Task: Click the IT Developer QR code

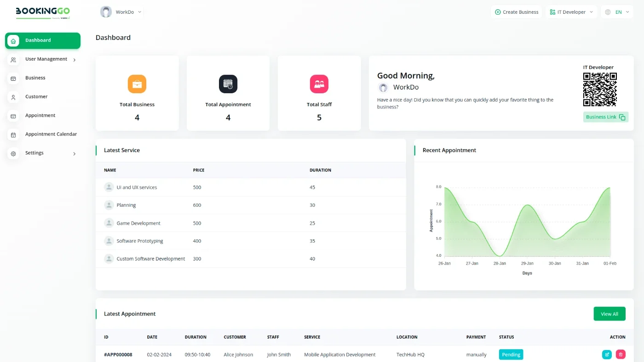Action: tap(600, 90)
